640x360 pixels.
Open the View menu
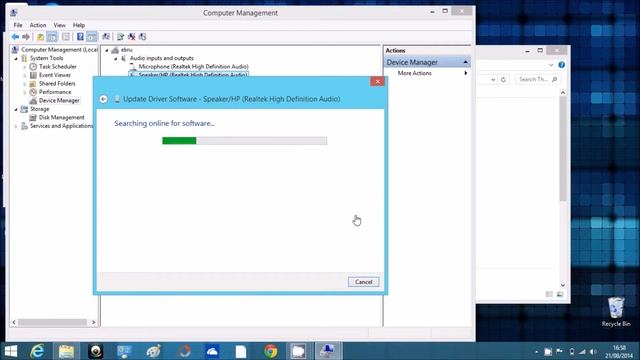pos(60,25)
